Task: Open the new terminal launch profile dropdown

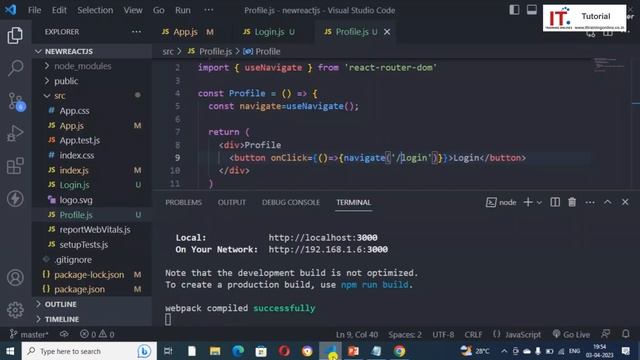Action: tap(539, 202)
